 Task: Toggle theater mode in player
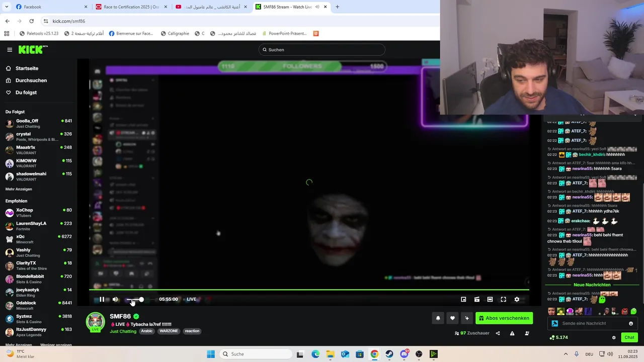click(x=490, y=299)
